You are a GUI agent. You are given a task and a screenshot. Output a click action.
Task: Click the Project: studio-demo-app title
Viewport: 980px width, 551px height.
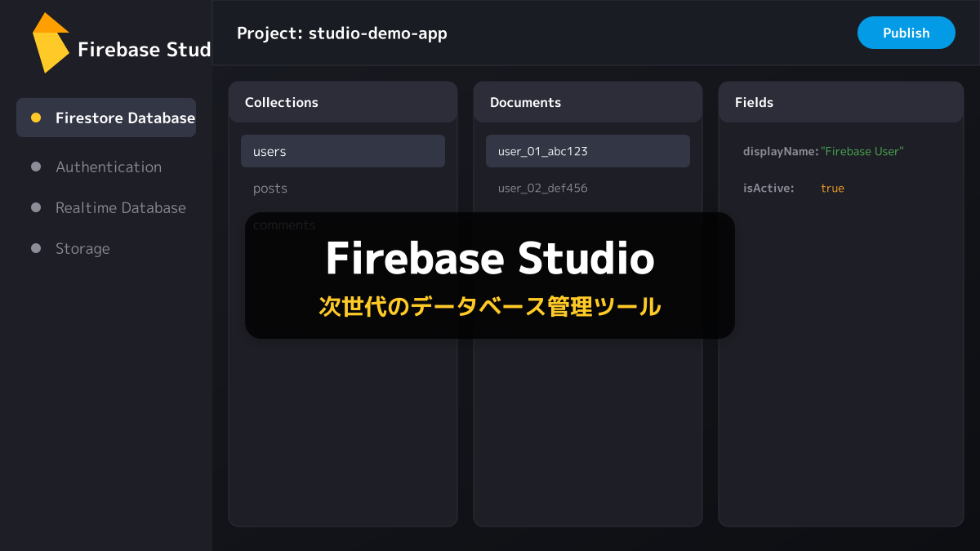pyautogui.click(x=342, y=33)
